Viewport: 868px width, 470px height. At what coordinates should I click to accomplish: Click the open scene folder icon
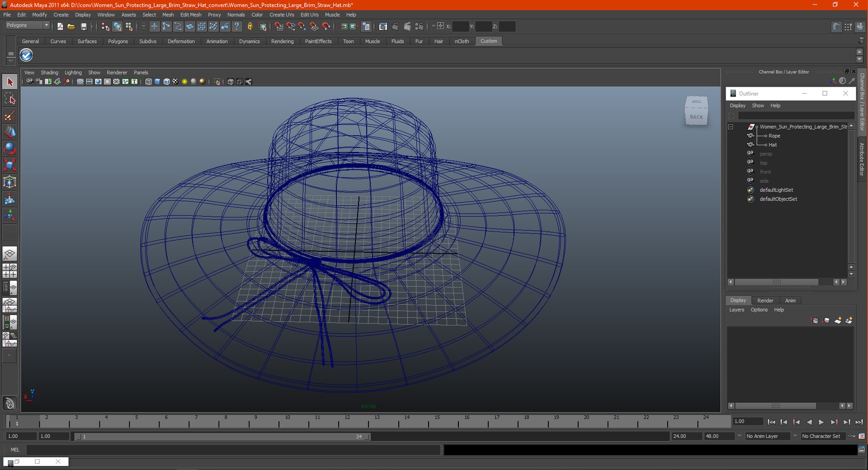pyautogui.click(x=71, y=27)
